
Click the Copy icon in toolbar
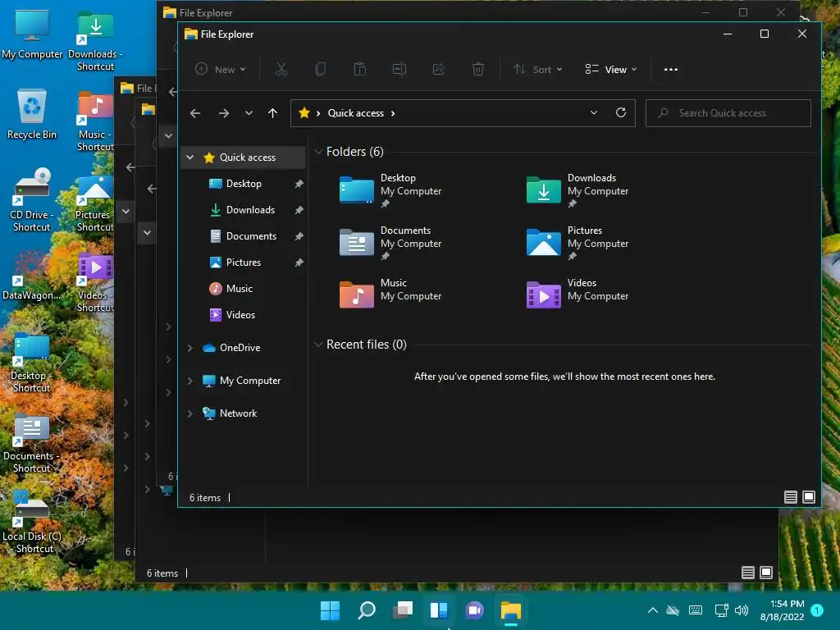click(321, 69)
